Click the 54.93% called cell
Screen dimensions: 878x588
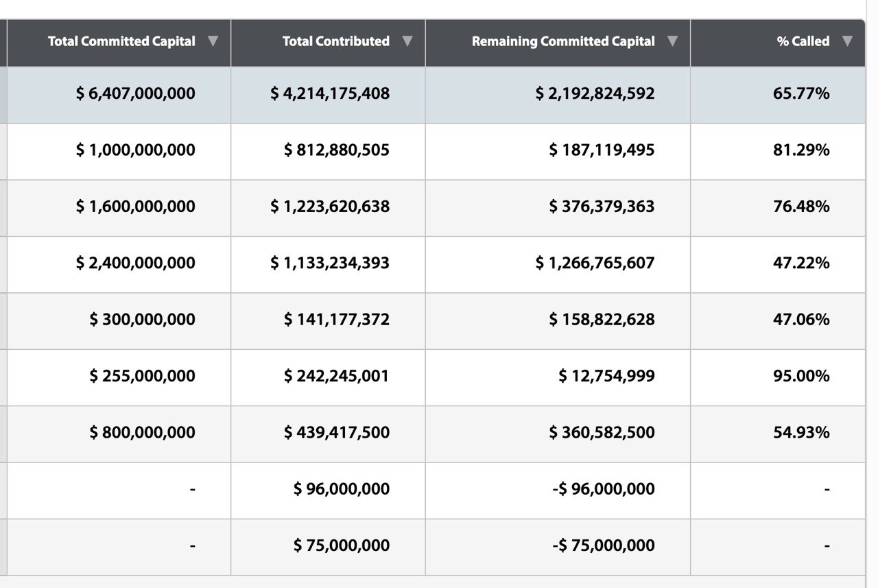pos(801,432)
